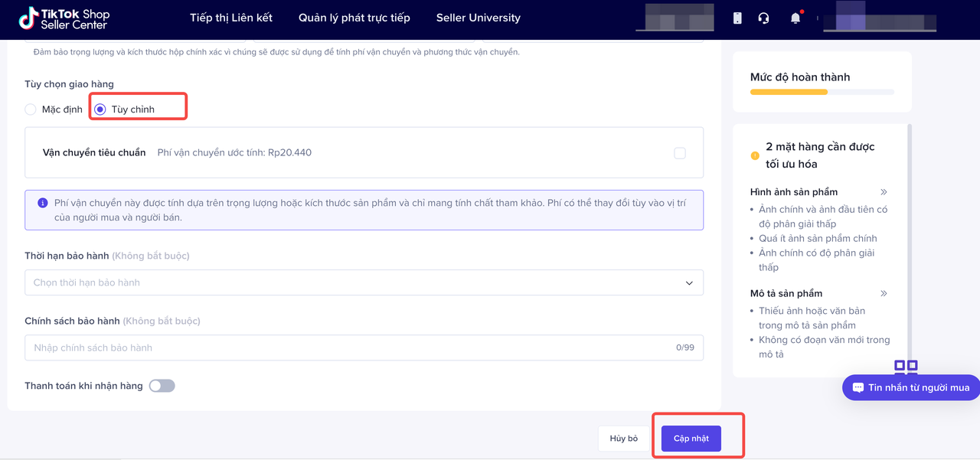Viewport: 980px width, 460px height.
Task: Click the QR code icon
Action: point(906,367)
